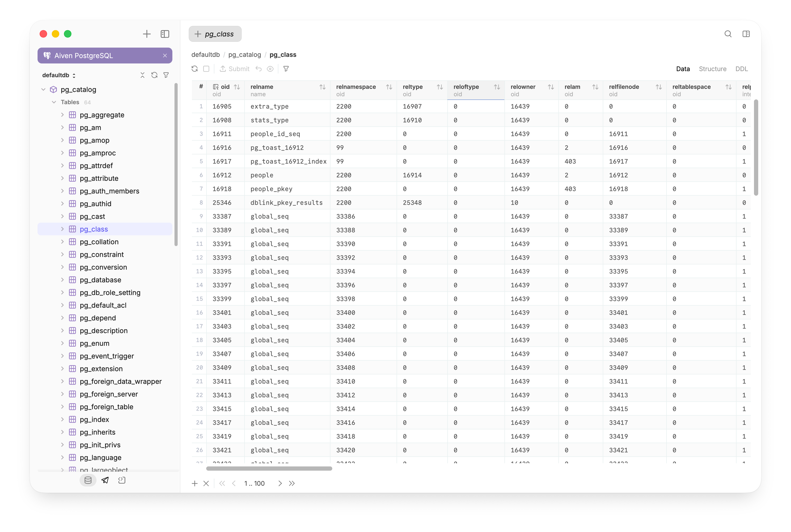Select the pg_cast table
The image size is (791, 532).
pyautogui.click(x=92, y=217)
